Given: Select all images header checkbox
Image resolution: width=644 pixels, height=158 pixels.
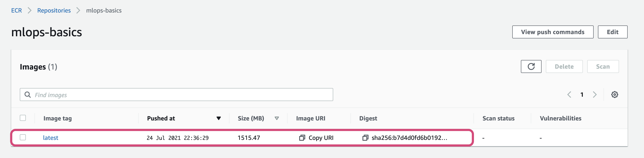Looking at the screenshot, I should click(x=23, y=118).
